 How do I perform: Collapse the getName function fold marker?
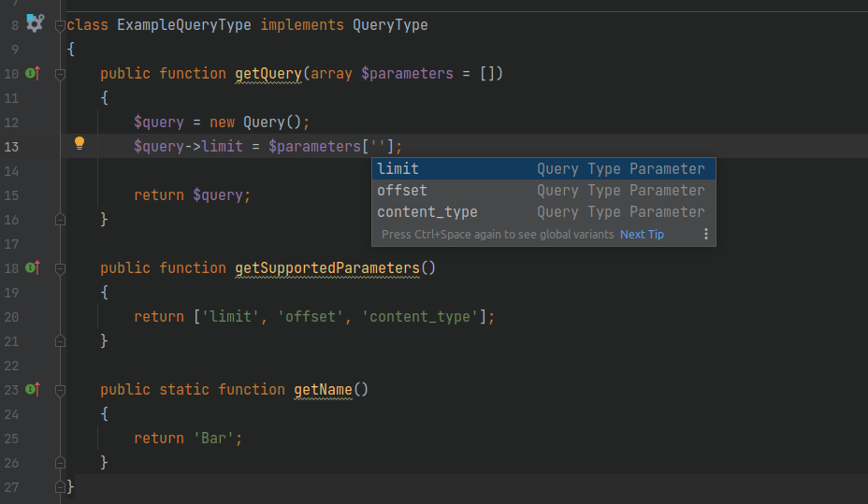pyautogui.click(x=60, y=390)
